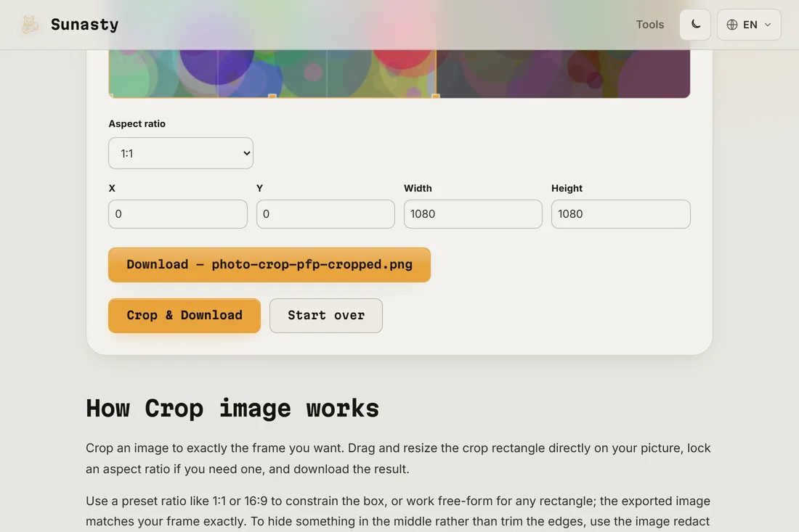Click the Width label text
Image resolution: width=799 pixels, height=532 pixels.
418,189
